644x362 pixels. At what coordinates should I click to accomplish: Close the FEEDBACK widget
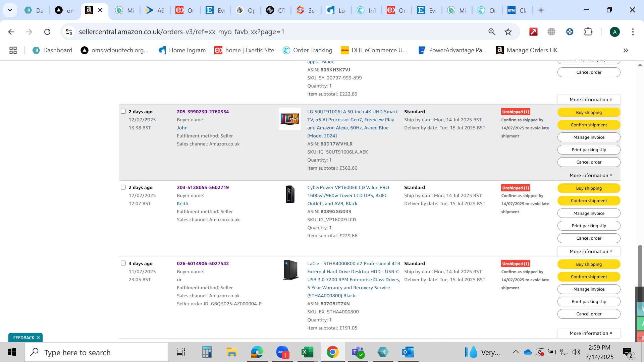(38, 338)
